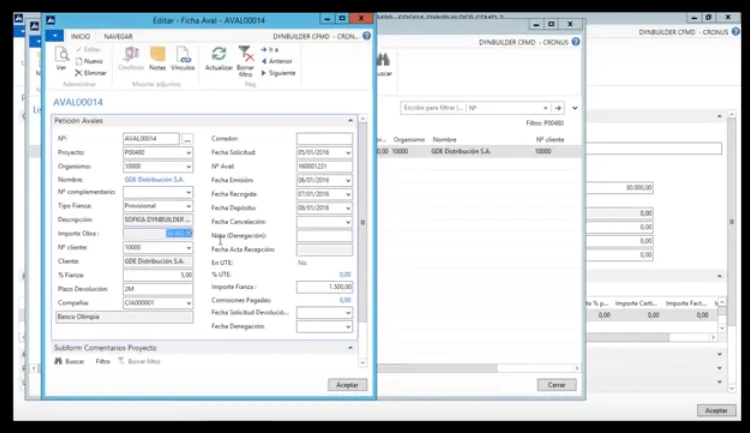Click the horizontal scrollbar in middle window
750x433 pixels.
pos(438,368)
